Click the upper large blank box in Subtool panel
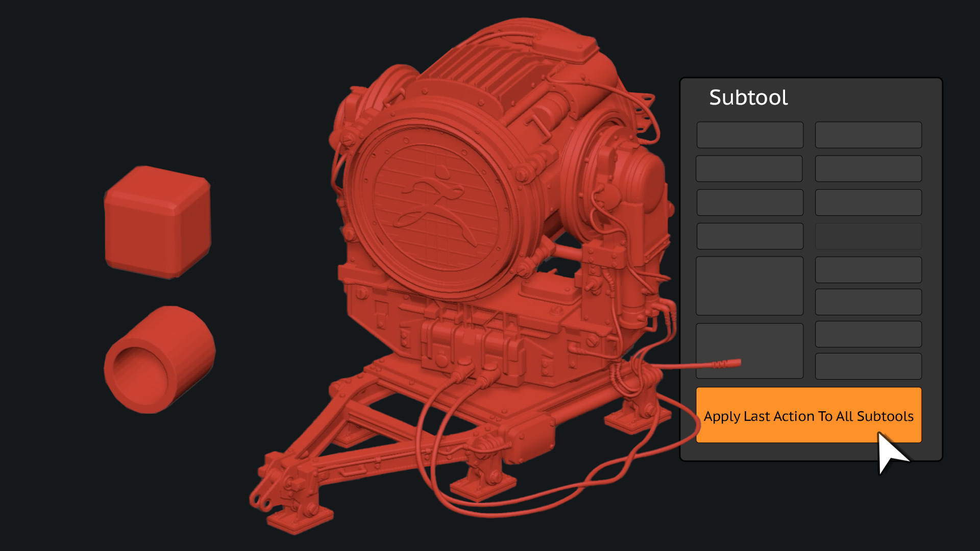The height and width of the screenshot is (551, 980). point(750,286)
